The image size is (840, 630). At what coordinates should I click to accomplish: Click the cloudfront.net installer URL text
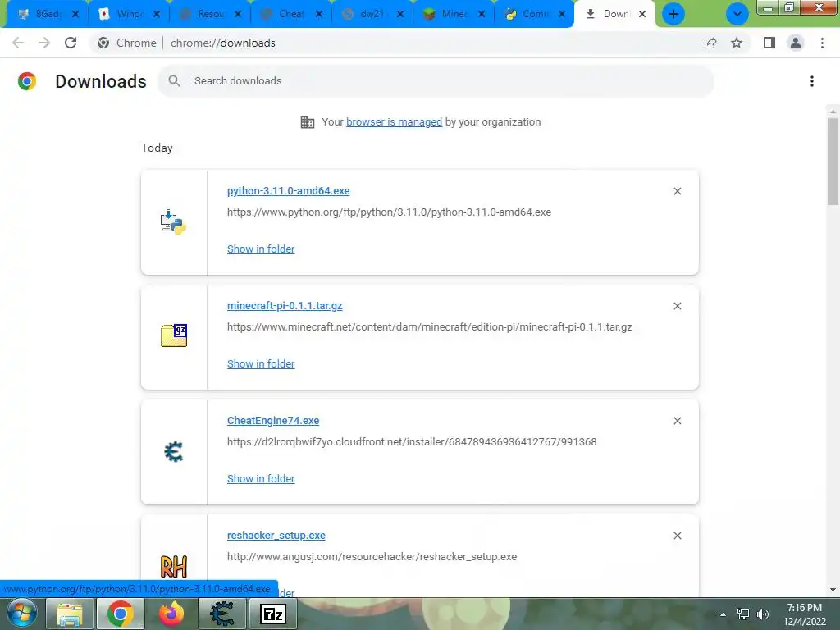click(412, 442)
